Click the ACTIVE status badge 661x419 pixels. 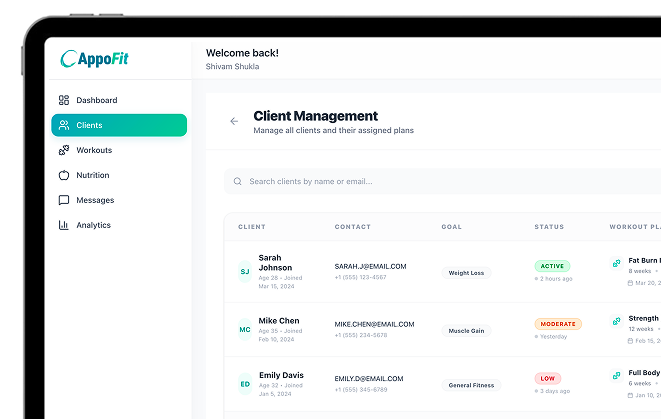tap(552, 266)
